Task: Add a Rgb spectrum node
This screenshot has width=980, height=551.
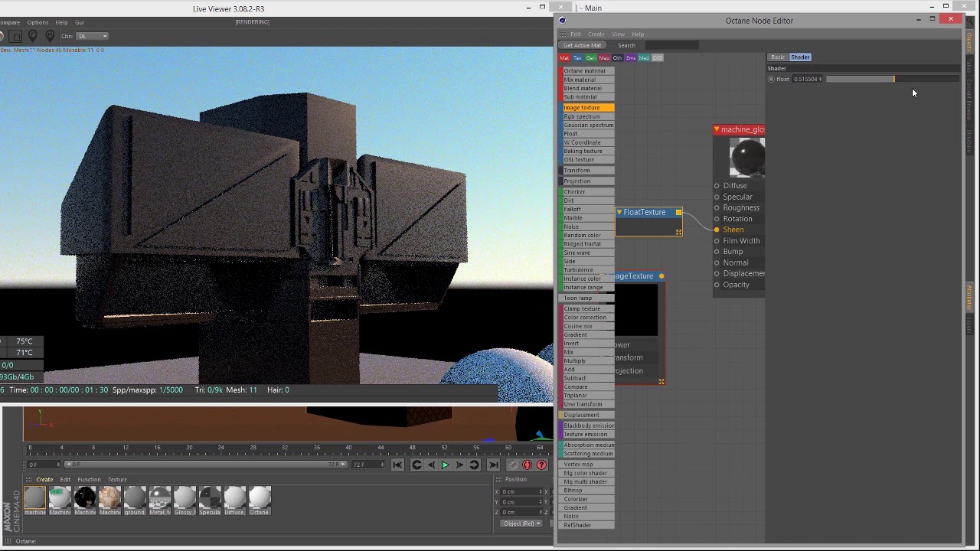Action: [587, 116]
